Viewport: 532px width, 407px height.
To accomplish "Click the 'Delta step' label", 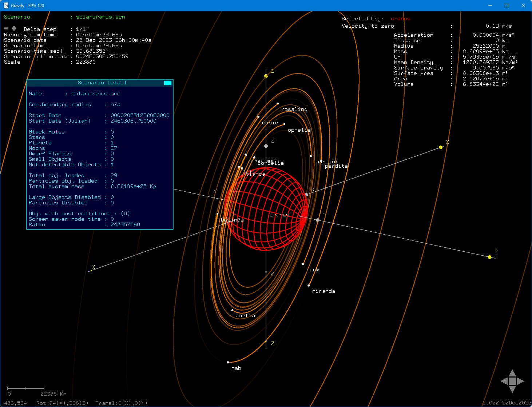I will pyautogui.click(x=40, y=29).
